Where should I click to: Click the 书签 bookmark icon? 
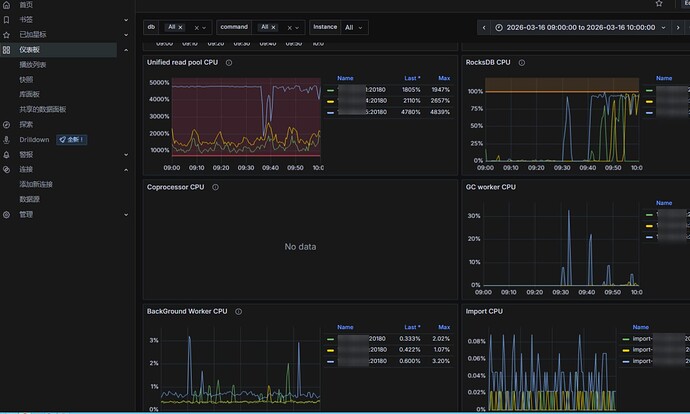point(6,20)
